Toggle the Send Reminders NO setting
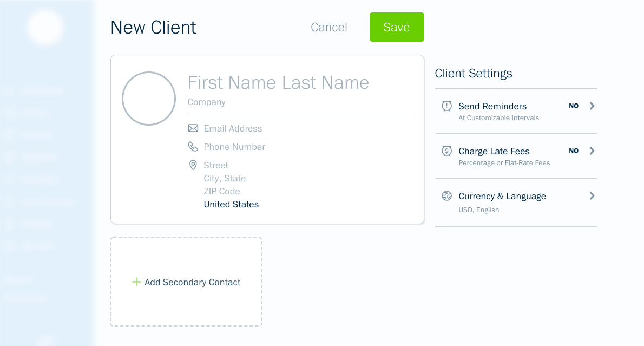 [x=573, y=106]
